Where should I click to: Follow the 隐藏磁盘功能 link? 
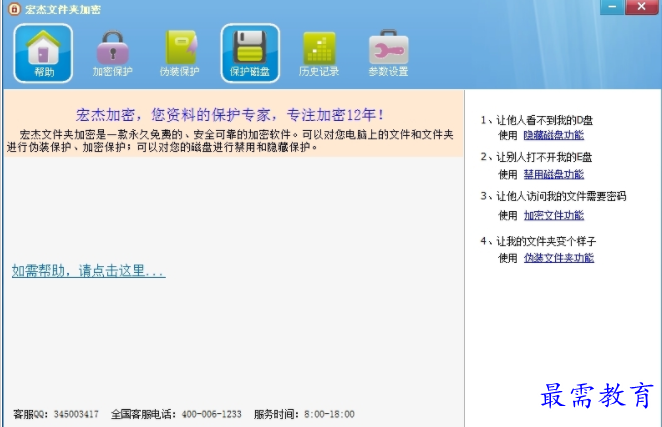click(x=553, y=135)
